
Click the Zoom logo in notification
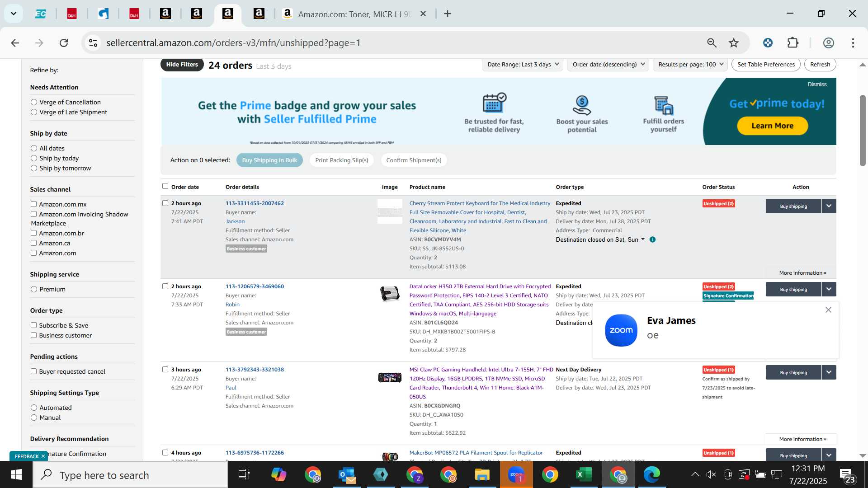621,330
